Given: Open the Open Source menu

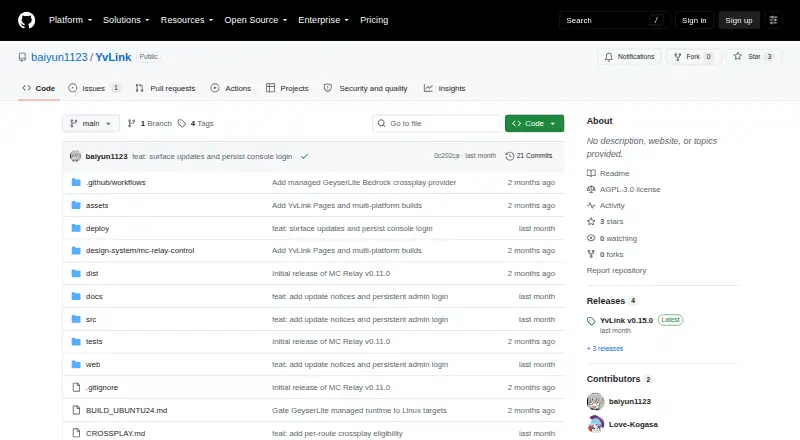Looking at the screenshot, I should [x=256, y=20].
